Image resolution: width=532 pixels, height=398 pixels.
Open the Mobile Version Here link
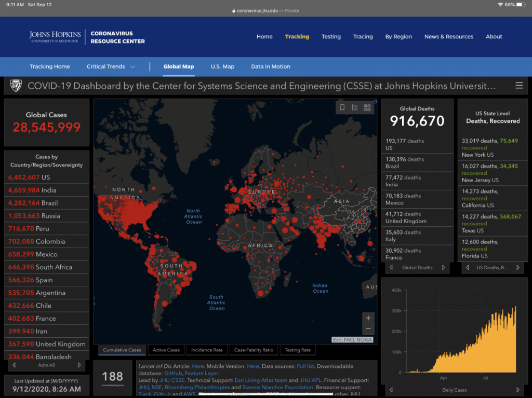point(253,366)
